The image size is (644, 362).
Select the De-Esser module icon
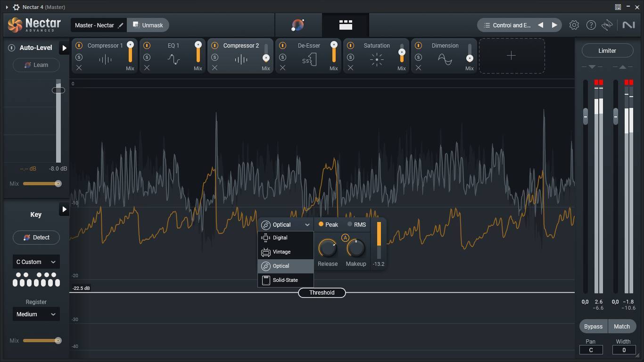pos(309,59)
